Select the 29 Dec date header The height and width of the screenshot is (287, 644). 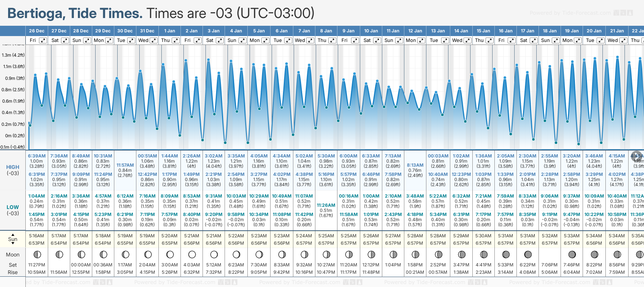pos(103,31)
